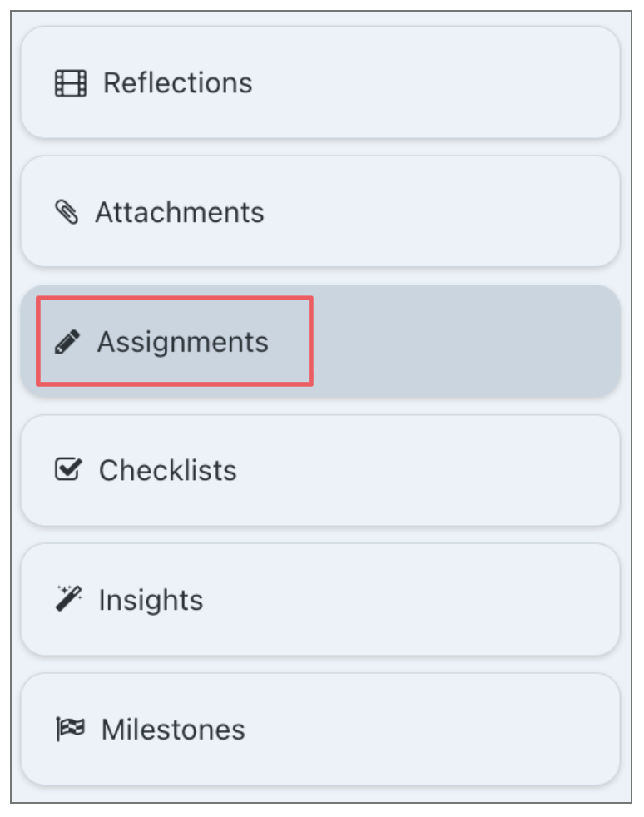Select the Assignments menu item
This screenshot has width=644, height=817.
tap(320, 341)
